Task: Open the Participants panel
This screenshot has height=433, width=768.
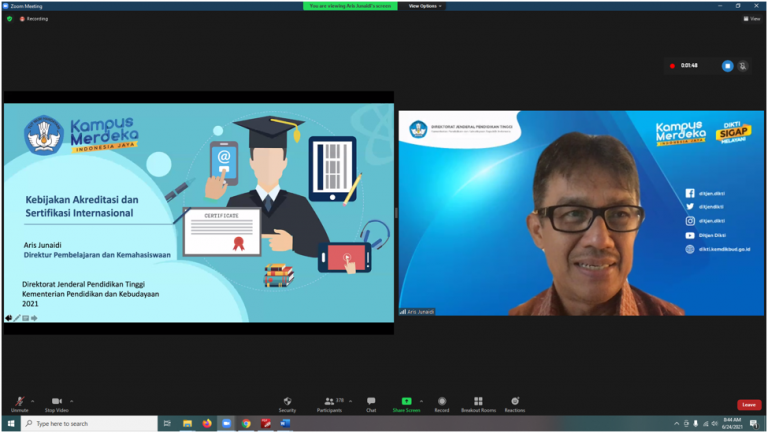Action: pos(331,402)
